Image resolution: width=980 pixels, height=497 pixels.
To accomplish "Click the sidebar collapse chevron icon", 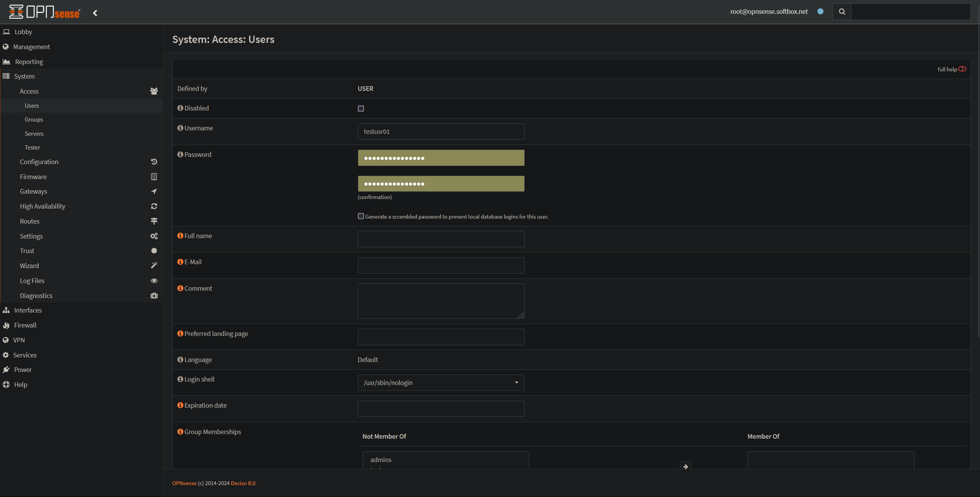I will tap(95, 13).
